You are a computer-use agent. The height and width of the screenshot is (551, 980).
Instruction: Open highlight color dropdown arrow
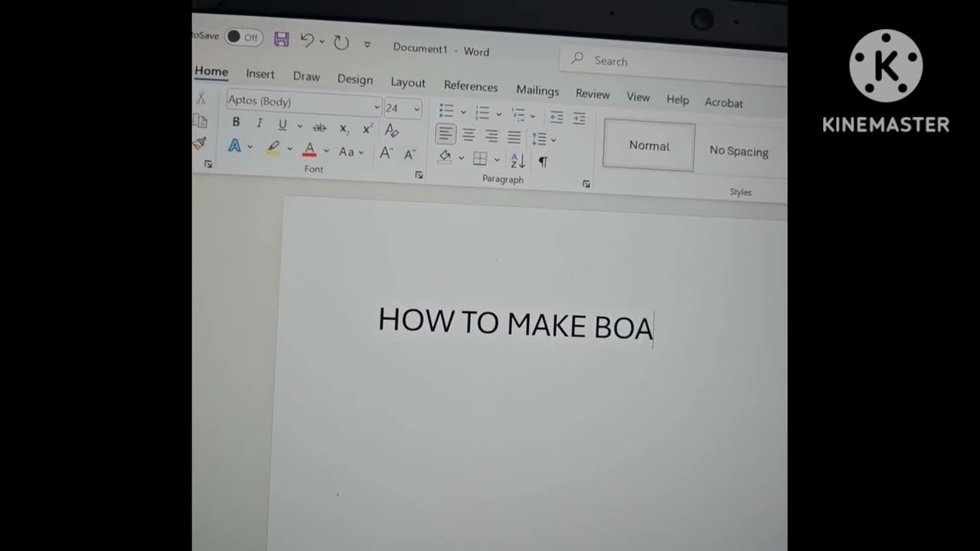point(289,149)
